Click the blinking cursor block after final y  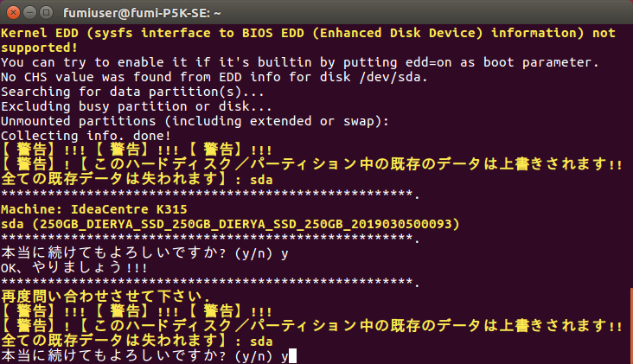tap(292, 356)
